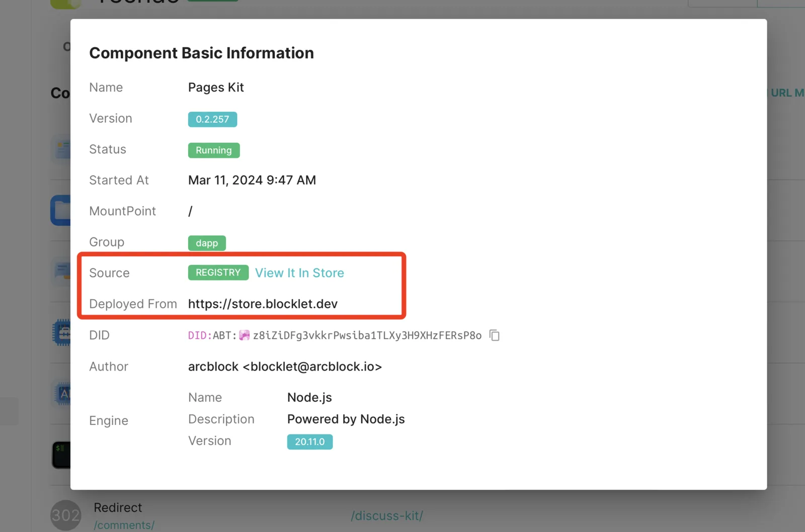The image size is (805, 532).
Task: Click the Engine label
Action: 109,421
